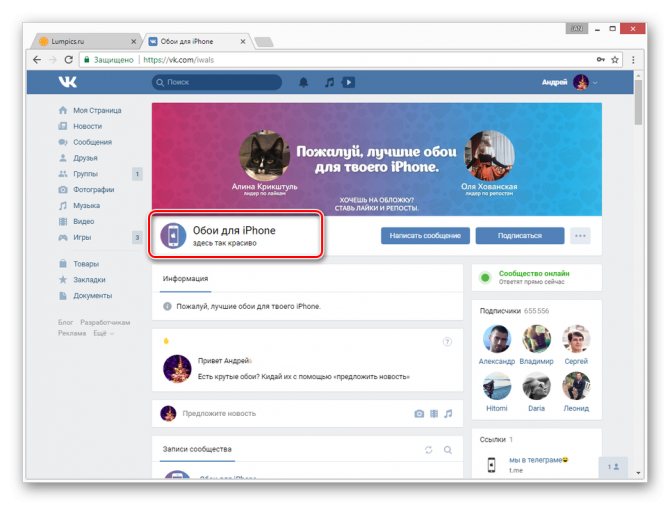The width and height of the screenshot is (670, 505).
Task: Click the page vertical scrollbar thumb
Action: [638, 103]
